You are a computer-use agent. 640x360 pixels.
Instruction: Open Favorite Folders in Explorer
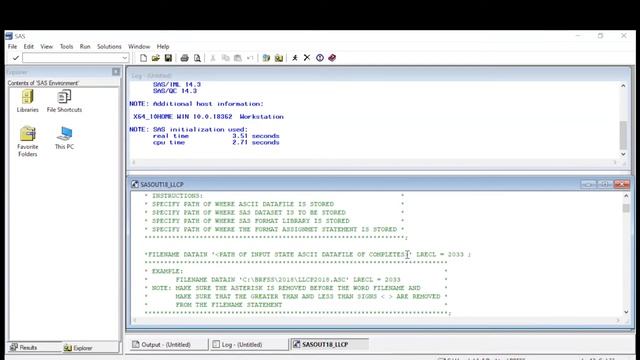27,141
